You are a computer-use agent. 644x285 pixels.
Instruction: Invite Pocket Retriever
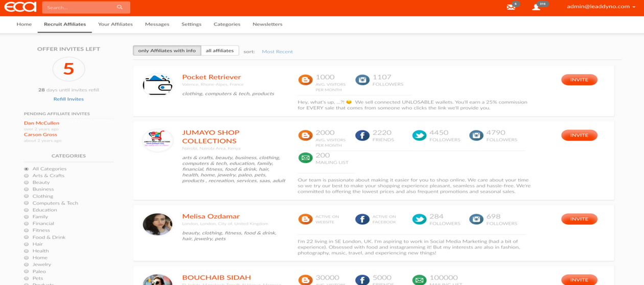[x=579, y=80]
